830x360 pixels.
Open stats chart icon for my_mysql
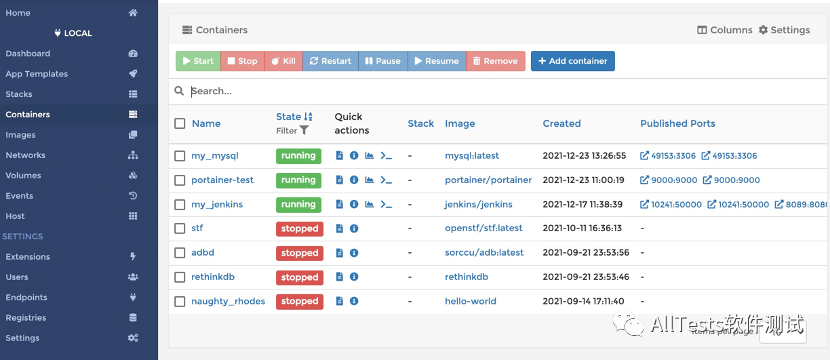point(369,156)
